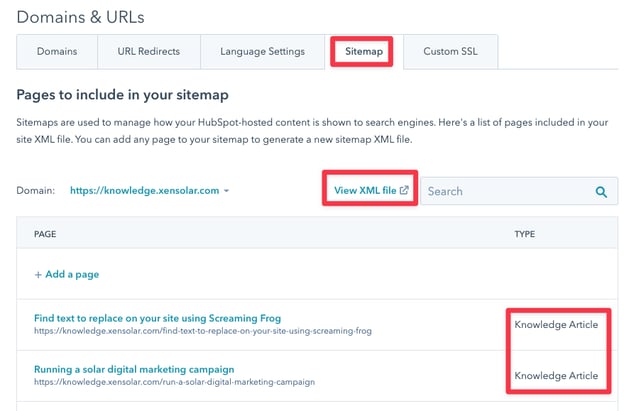Expand the domain dropdown caret
This screenshot has width=624, height=411.
tap(227, 191)
